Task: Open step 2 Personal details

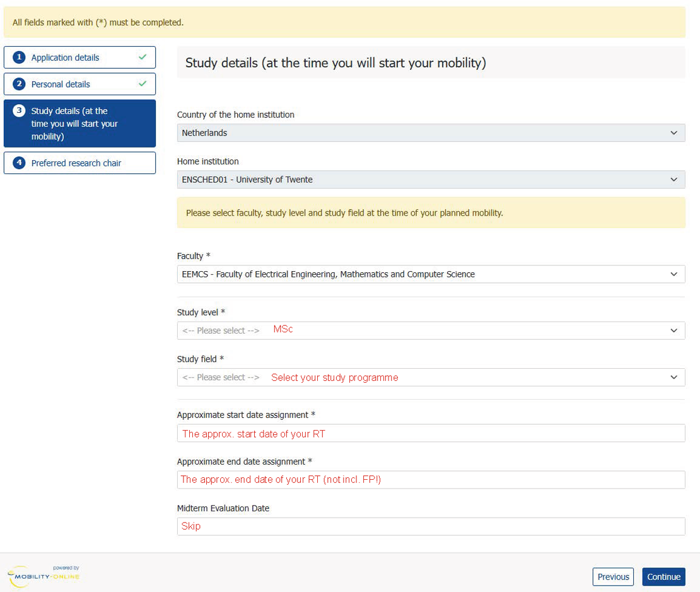Action: click(79, 84)
